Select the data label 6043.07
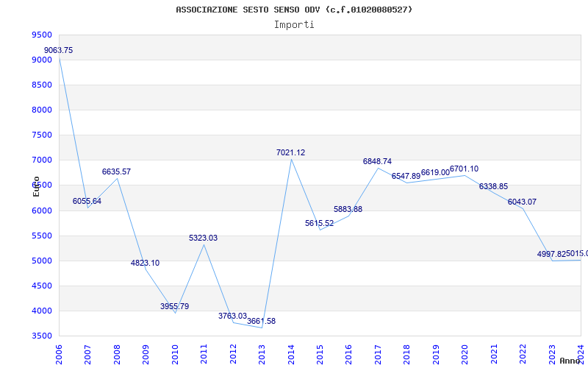Viewport: 588px width, 368px height. [522, 202]
